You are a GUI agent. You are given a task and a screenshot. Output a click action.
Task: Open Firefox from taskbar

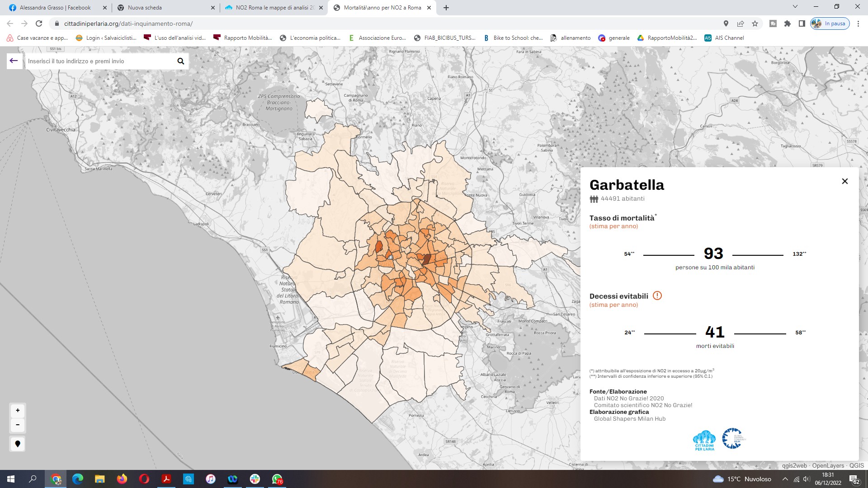[x=122, y=479]
